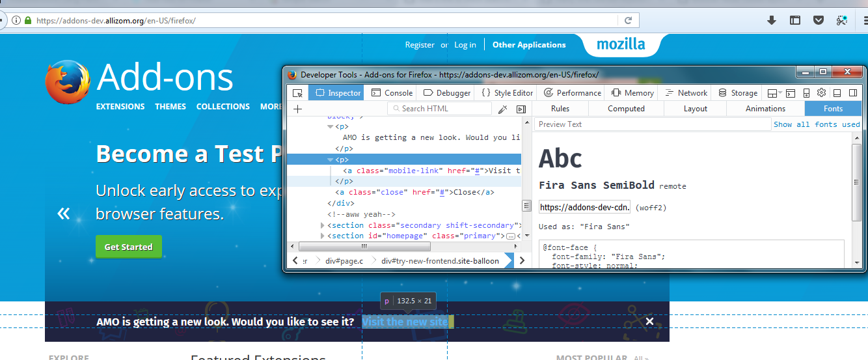Click the Firefox logo on Add-ons page
868x360 pixels.
pos(68,83)
